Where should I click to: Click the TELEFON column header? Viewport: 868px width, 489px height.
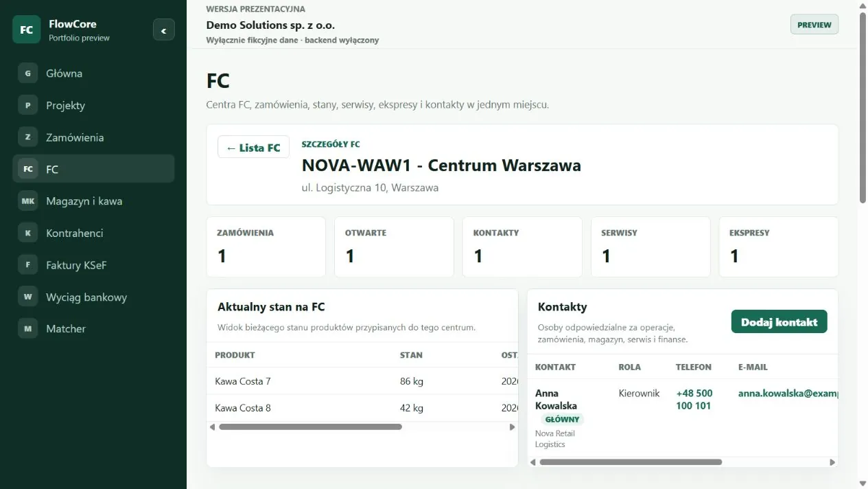click(x=694, y=367)
